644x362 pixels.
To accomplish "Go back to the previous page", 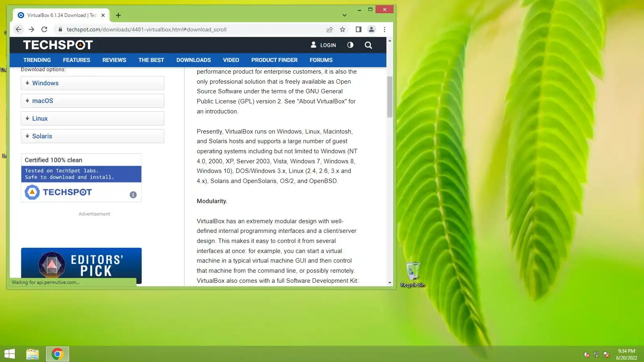I will coord(19,29).
